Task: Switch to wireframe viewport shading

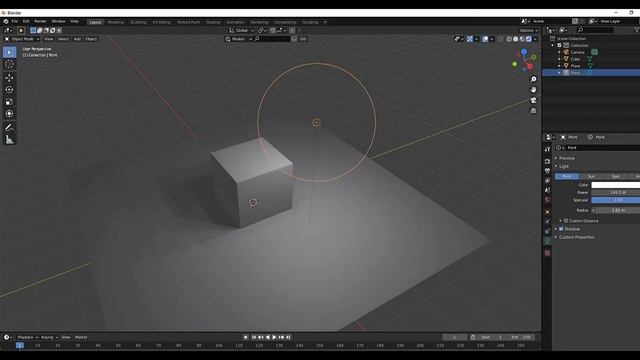Action: click(x=509, y=39)
